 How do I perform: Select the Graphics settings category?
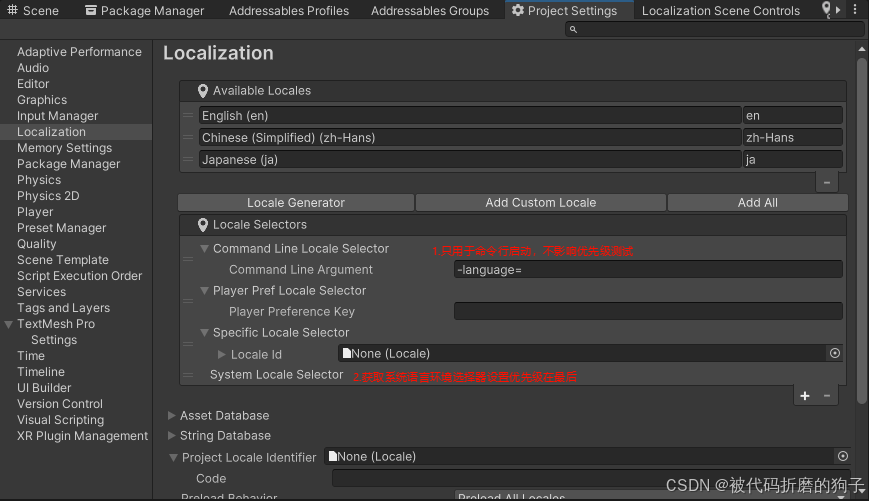(x=42, y=100)
